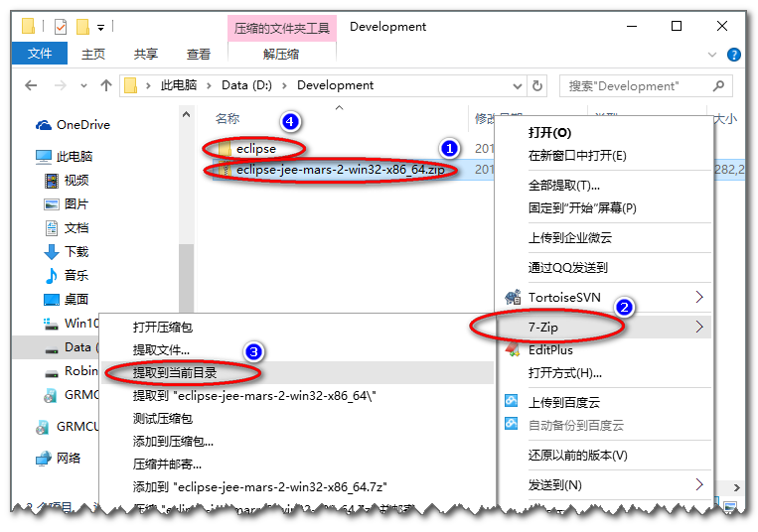This screenshot has width=758, height=532.
Task: Open 文档 folder in navigation pane
Action: click(x=67, y=228)
